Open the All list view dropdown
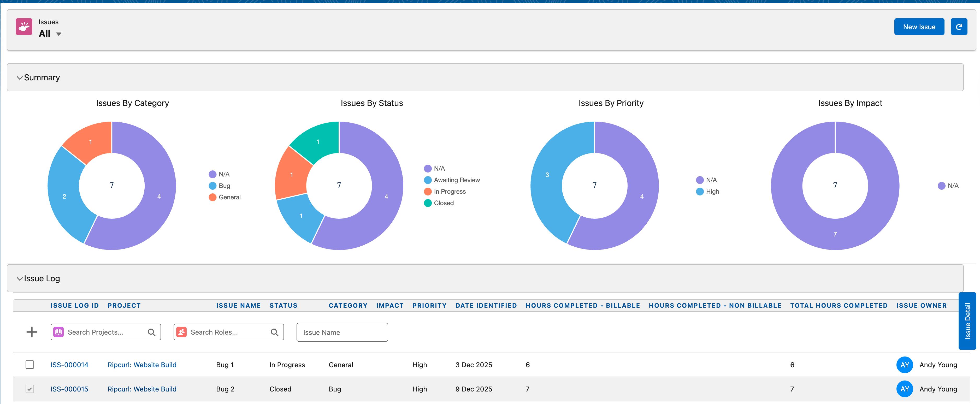 click(58, 34)
